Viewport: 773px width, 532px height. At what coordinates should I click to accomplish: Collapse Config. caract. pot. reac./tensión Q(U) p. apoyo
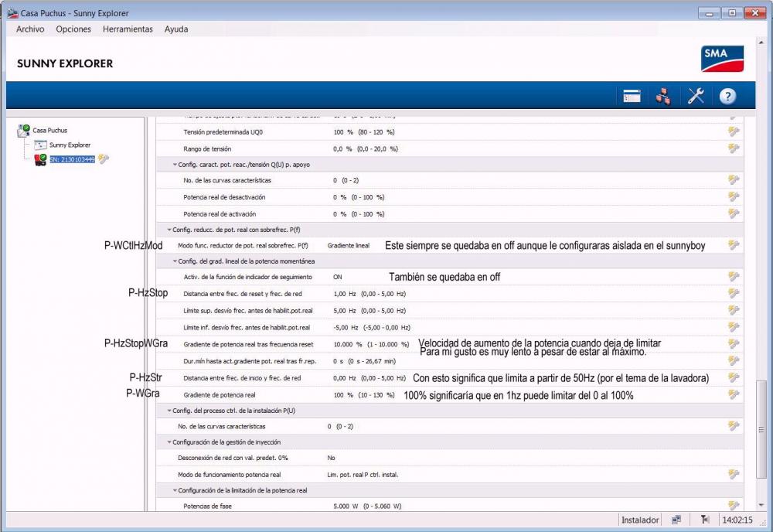pyautogui.click(x=175, y=165)
